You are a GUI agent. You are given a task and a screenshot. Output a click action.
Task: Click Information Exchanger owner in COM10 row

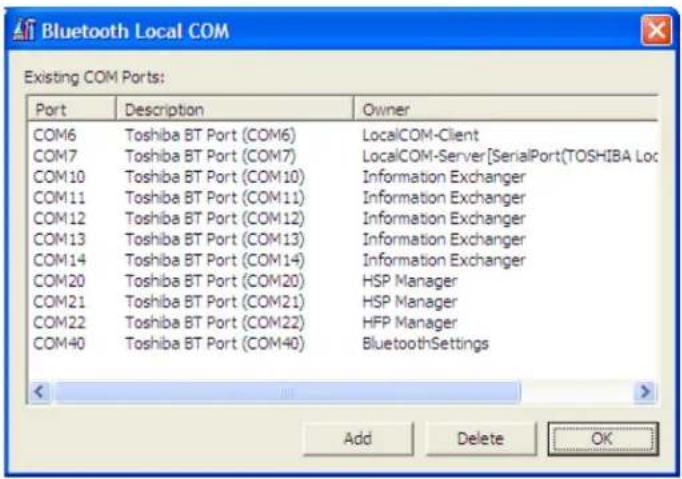pyautogui.click(x=444, y=177)
